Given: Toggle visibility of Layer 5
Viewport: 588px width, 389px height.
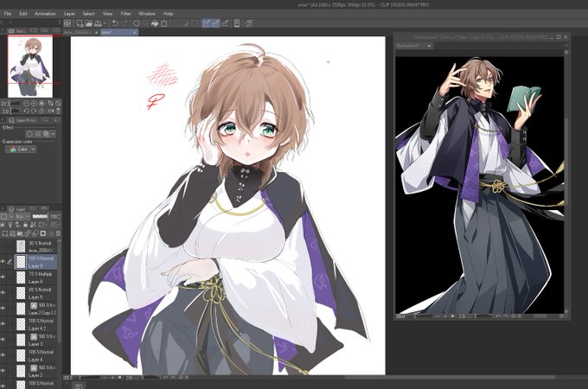Looking at the screenshot, I should click(3, 293).
